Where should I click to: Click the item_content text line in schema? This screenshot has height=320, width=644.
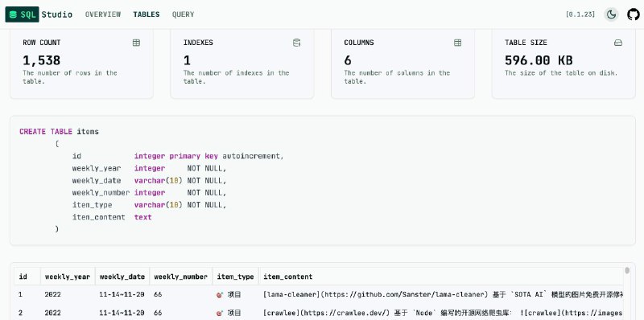(x=112, y=217)
